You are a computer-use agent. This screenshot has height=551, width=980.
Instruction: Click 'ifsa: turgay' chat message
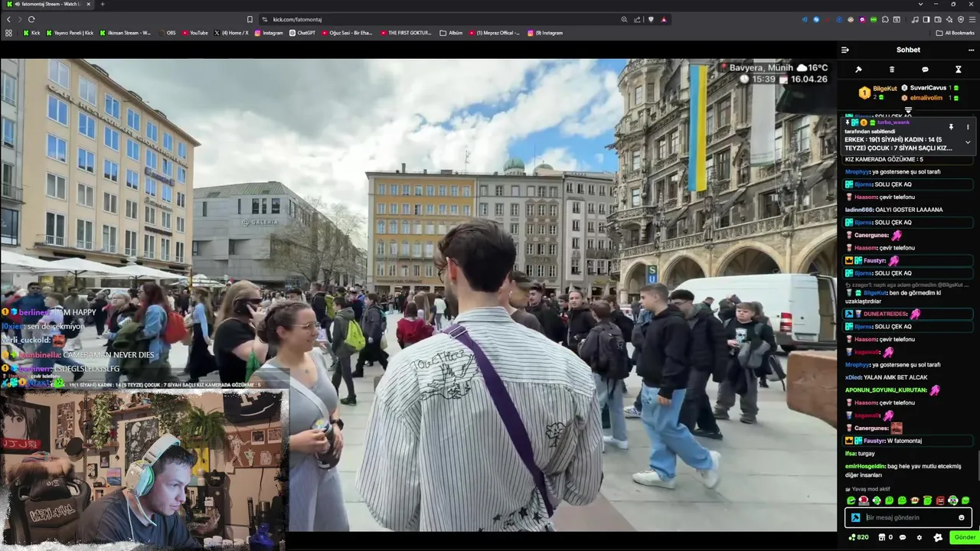pyautogui.click(x=860, y=454)
